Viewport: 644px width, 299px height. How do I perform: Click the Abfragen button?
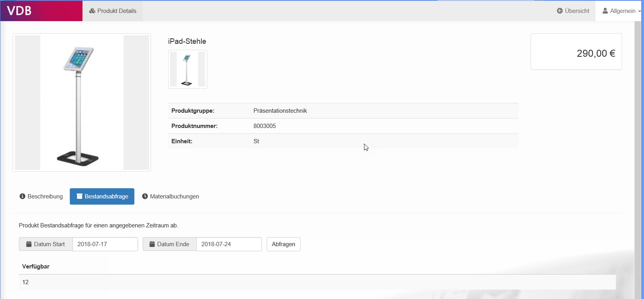283,244
